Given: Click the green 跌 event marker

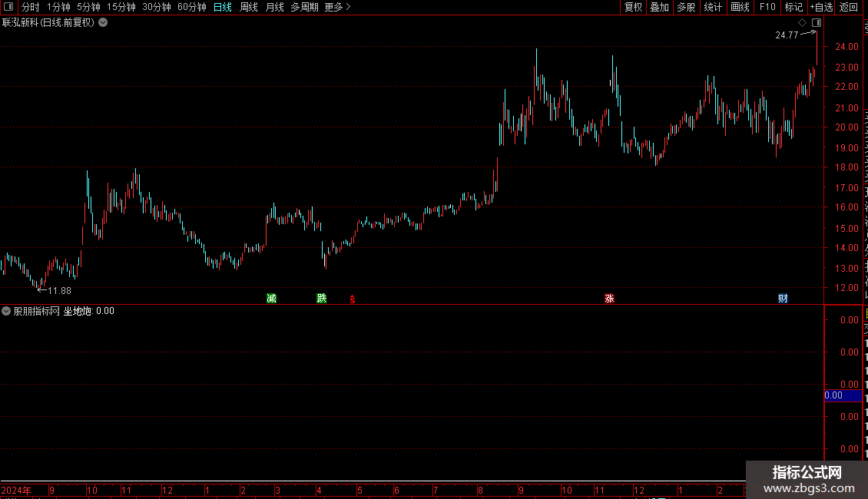Looking at the screenshot, I should (x=322, y=298).
